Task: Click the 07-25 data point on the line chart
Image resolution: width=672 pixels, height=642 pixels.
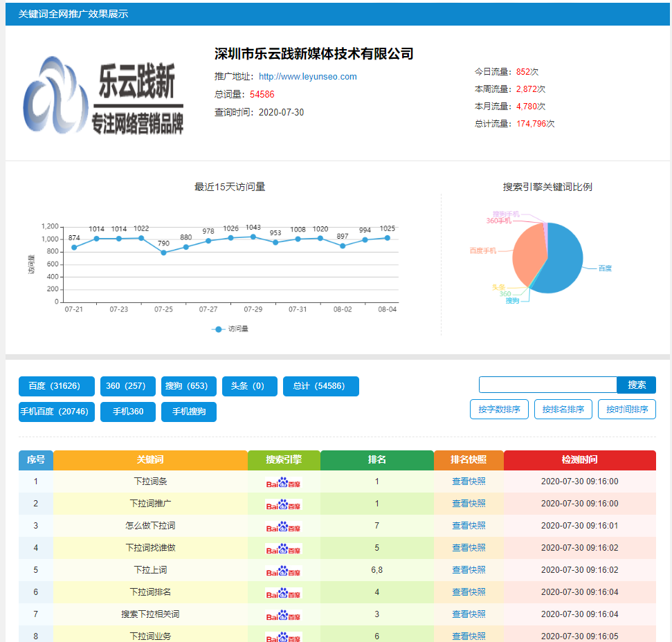Action: pos(164,252)
